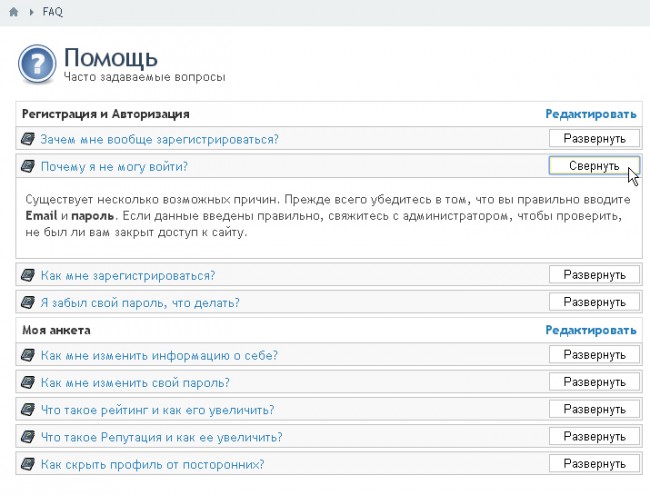Screen dimensions: 650x495
Task: Click book icon beside 'Зачем мне вообще зарегистрироваться?'
Action: coord(28,139)
